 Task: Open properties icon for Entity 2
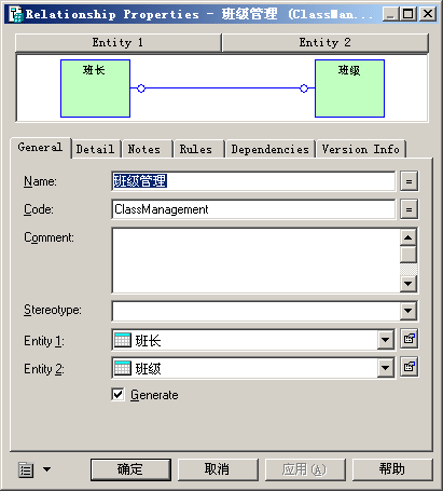pos(409,367)
